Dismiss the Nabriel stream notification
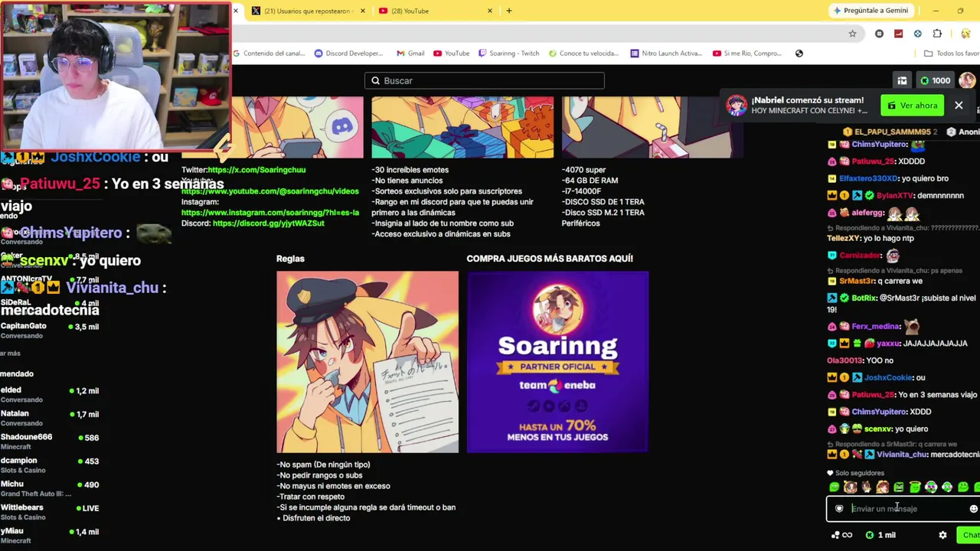Image resolution: width=980 pixels, height=551 pixels. pos(959,106)
